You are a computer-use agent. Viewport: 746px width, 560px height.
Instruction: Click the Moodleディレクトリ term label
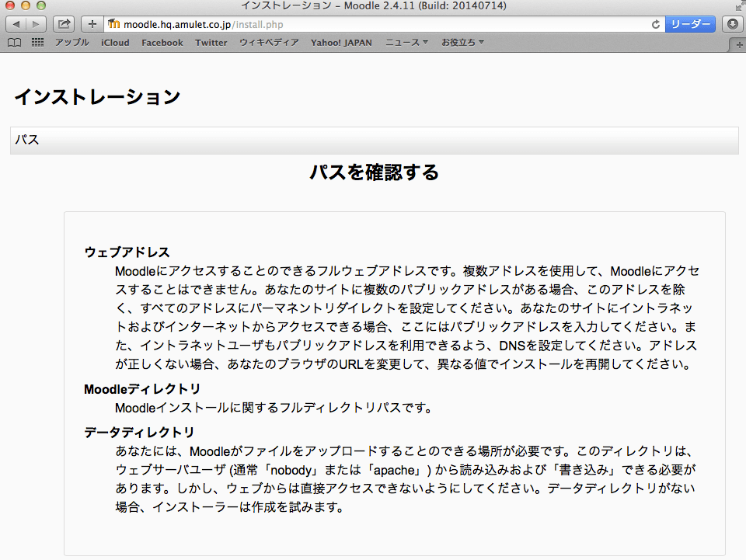point(142,389)
